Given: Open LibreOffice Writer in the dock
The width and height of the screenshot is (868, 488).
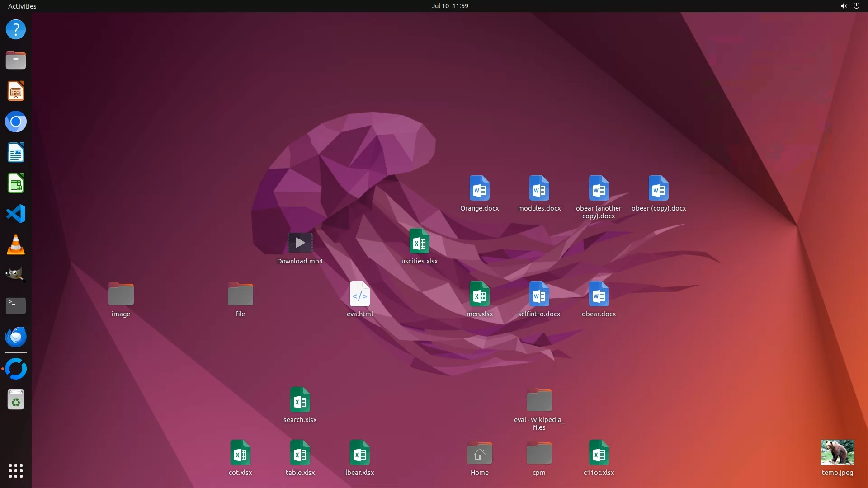Looking at the screenshot, I should [16, 153].
